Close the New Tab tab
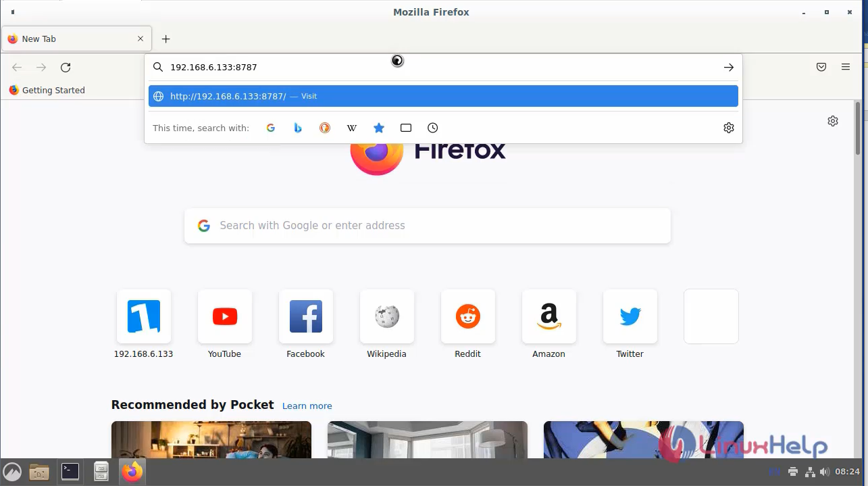Viewport: 868px width, 486px height. tap(141, 39)
